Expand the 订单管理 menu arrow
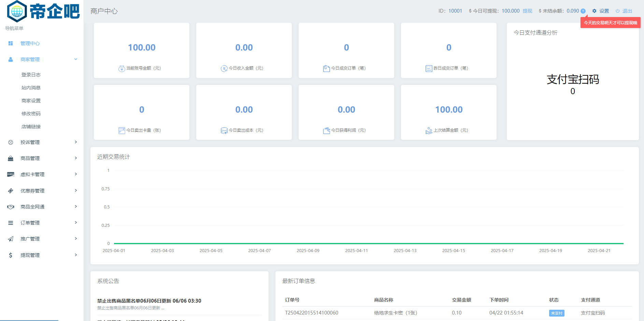 [76, 223]
